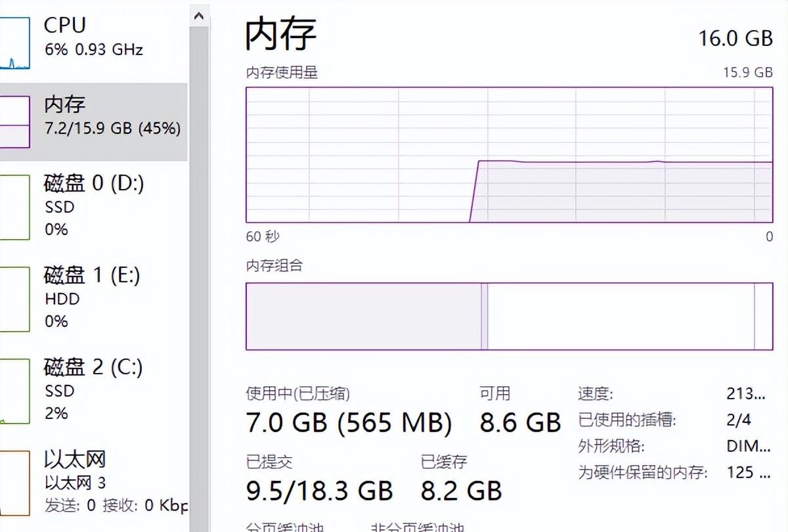
Task: Click the 16.0 GB total memory label
Action: 735,38
